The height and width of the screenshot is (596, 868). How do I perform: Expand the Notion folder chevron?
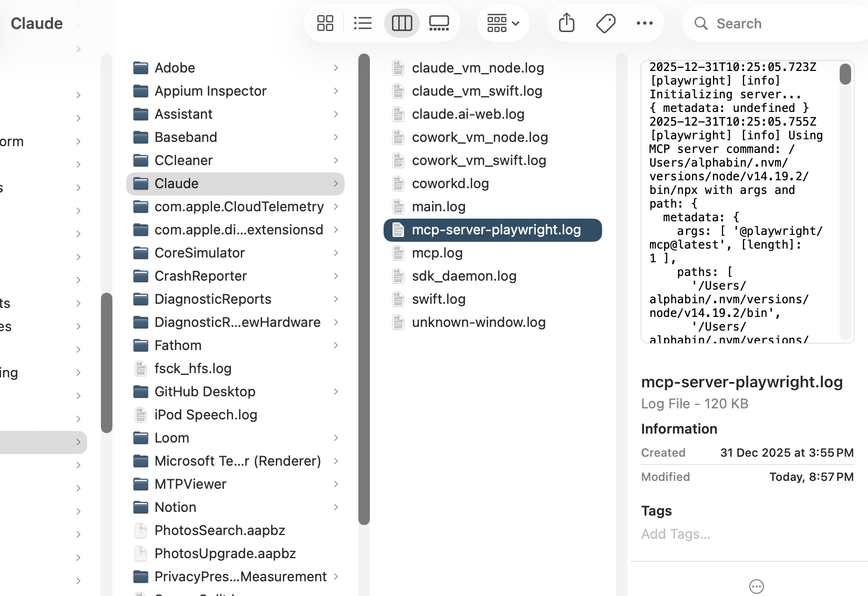point(336,507)
